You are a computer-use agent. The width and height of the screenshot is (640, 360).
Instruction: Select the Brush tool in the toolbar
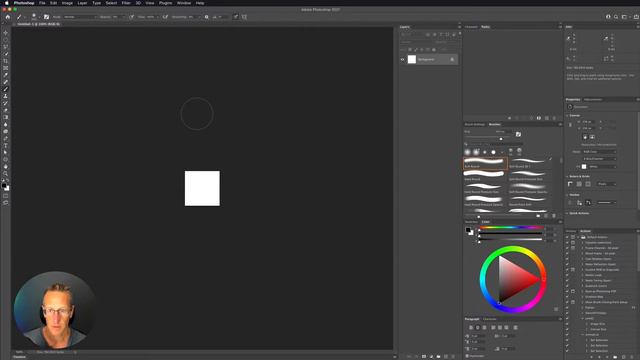tap(6, 89)
